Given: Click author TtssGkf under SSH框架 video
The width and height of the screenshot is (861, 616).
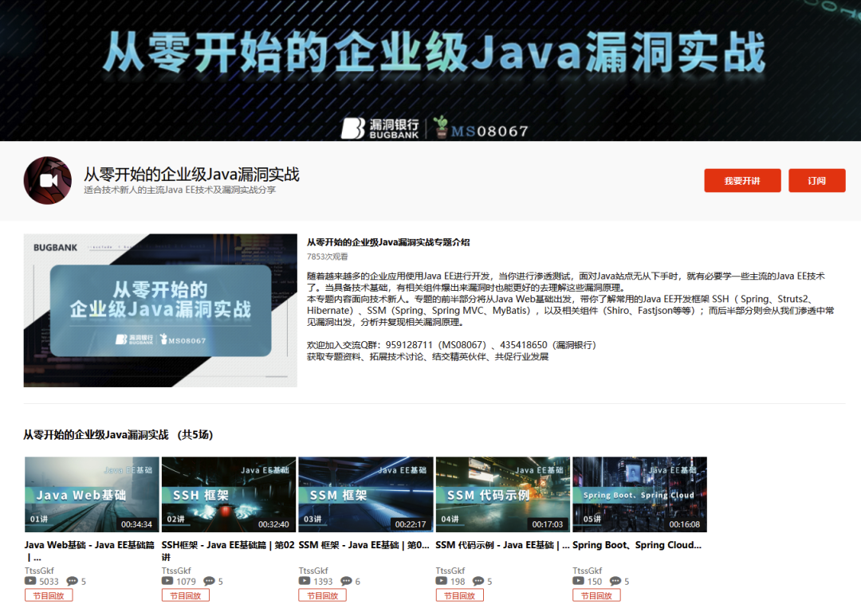Looking at the screenshot, I should [x=176, y=571].
